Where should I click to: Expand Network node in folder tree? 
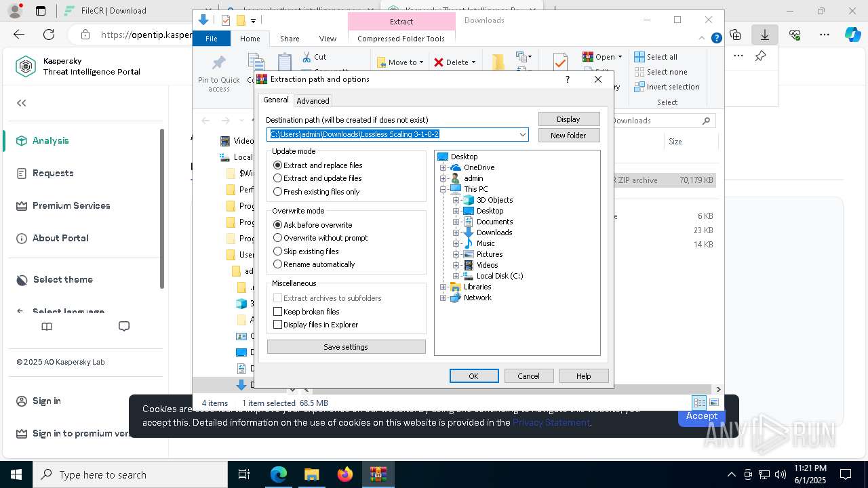443,298
